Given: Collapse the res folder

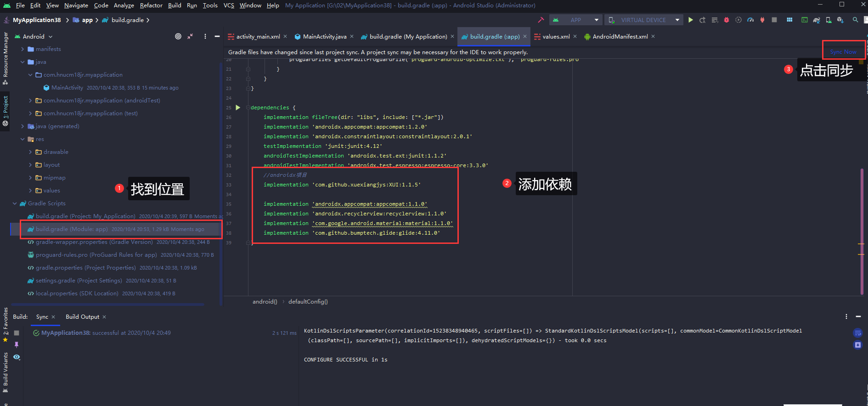Looking at the screenshot, I should pyautogui.click(x=23, y=139).
